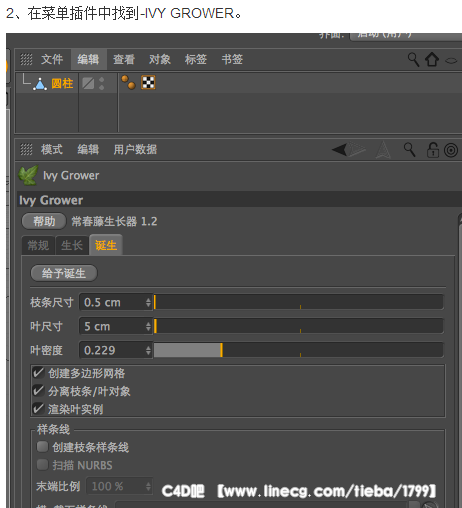
Task: Toggle the 扫描 NURBS checkbox
Action: 42,464
